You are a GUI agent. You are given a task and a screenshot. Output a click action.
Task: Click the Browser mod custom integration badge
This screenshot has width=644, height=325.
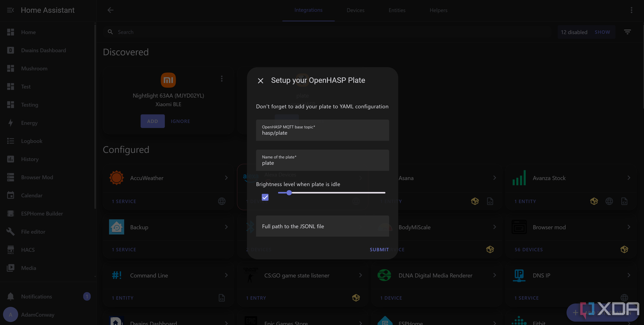point(624,249)
